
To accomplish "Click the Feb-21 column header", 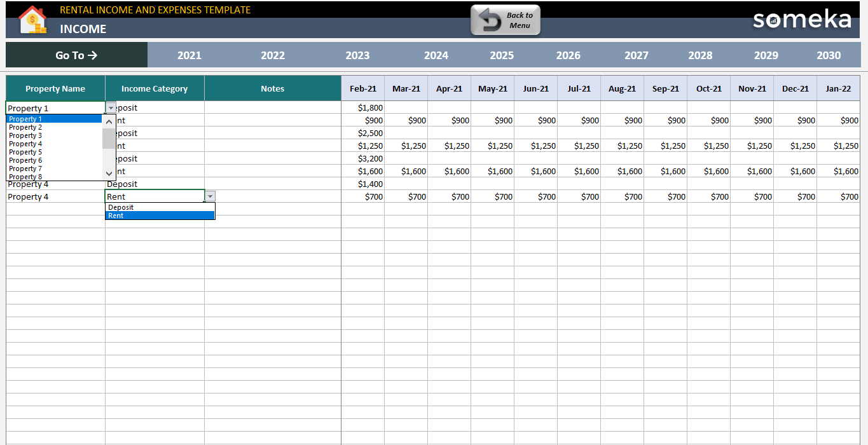I will [363, 88].
